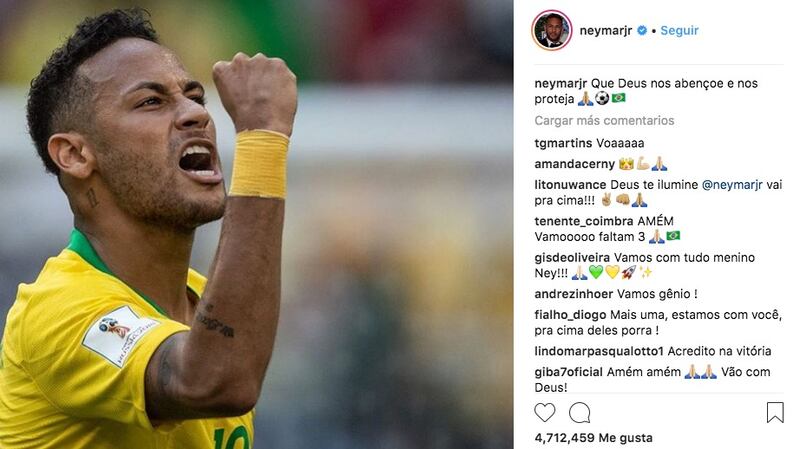
Task: Follow the account via Seguir
Action: (679, 31)
